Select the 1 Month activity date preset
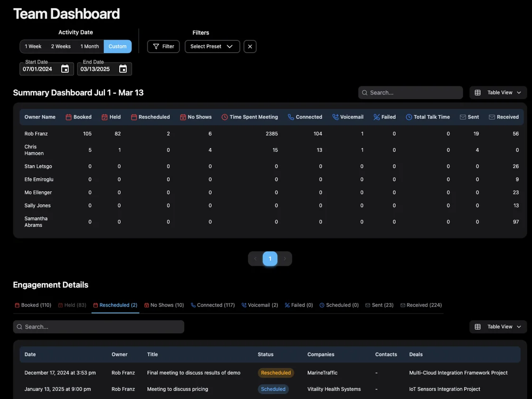The image size is (532, 399). click(89, 46)
